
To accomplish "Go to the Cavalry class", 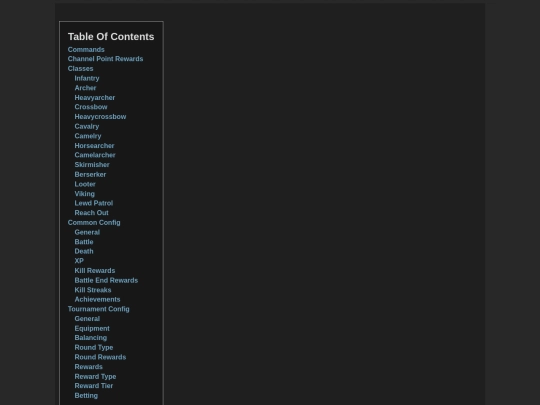I will (x=87, y=126).
